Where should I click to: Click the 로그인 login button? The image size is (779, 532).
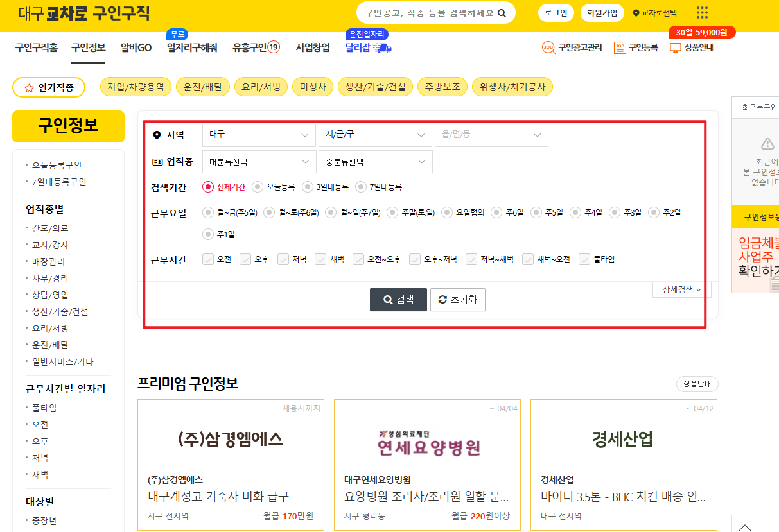pyautogui.click(x=555, y=12)
